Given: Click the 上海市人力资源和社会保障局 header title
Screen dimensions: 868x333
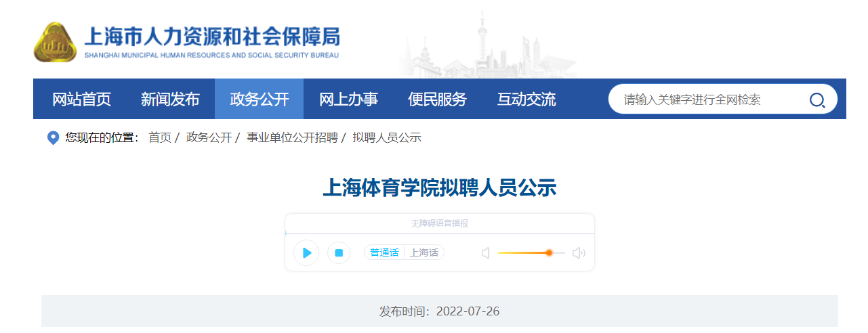Looking at the screenshot, I should pyautogui.click(x=211, y=35).
